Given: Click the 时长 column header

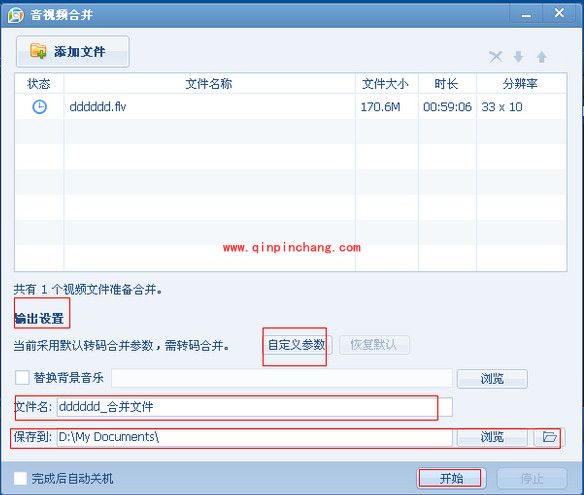Looking at the screenshot, I should tap(446, 83).
